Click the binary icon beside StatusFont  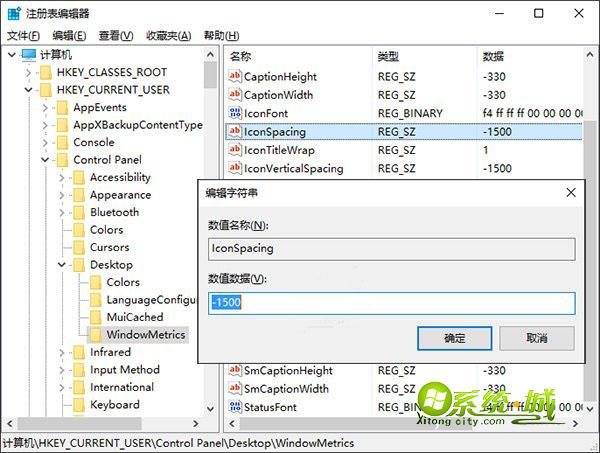pyautogui.click(x=235, y=407)
